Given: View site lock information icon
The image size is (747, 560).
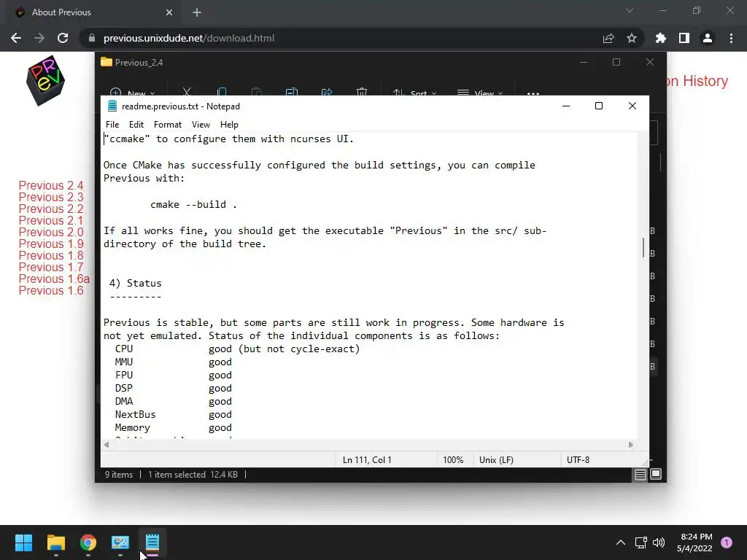Looking at the screenshot, I should 92,38.
